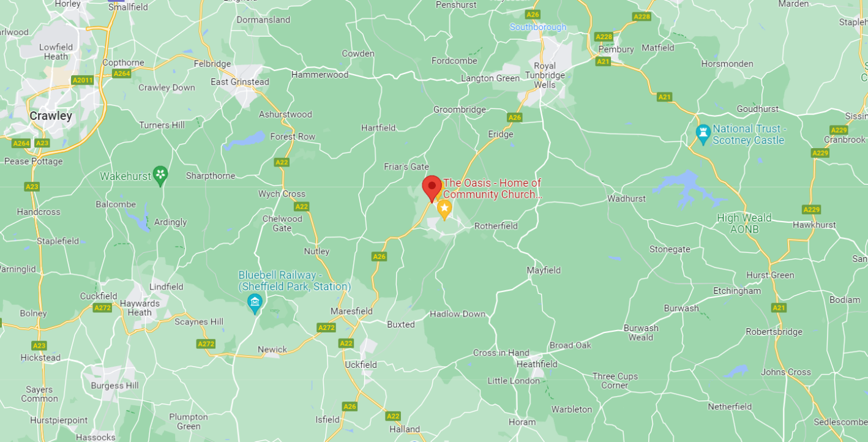Select the A229 shield near Hawkhurst
The width and height of the screenshot is (868, 442).
coord(812,209)
